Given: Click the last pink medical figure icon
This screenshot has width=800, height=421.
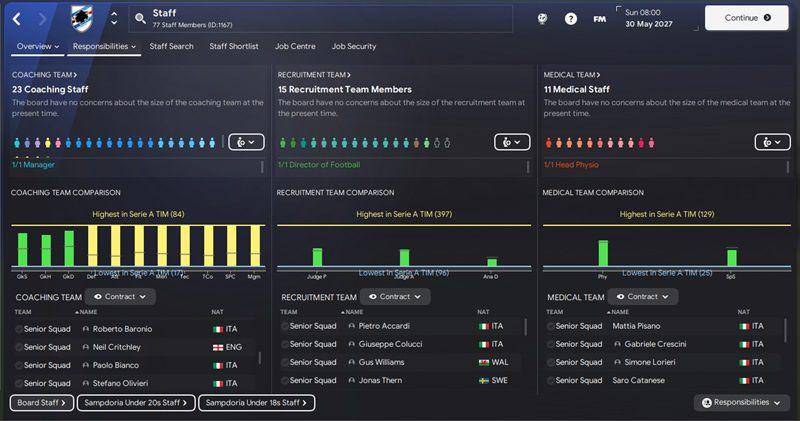Looking at the screenshot, I should tap(652, 143).
